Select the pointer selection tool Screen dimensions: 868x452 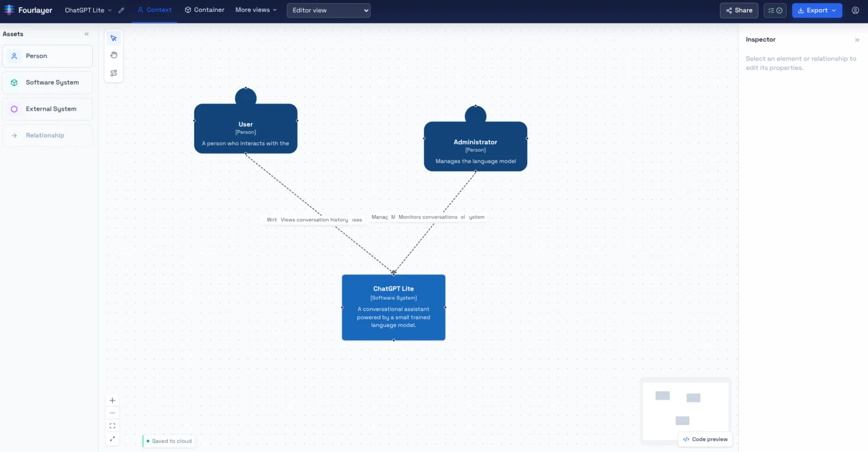click(x=114, y=38)
